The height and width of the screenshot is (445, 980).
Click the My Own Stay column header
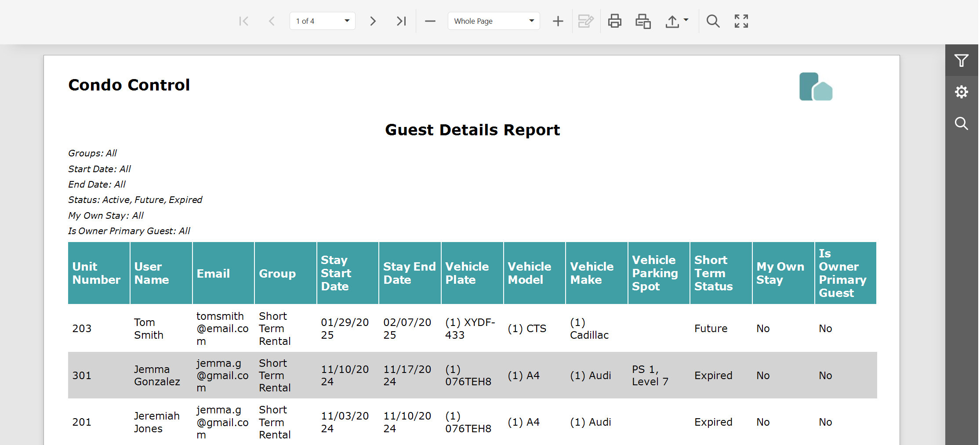[784, 273]
